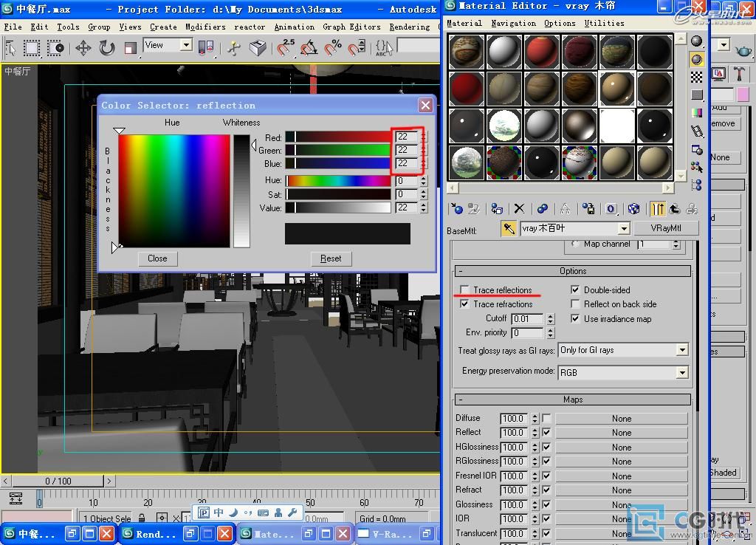Click the Material Effects Channel icon

point(611,209)
